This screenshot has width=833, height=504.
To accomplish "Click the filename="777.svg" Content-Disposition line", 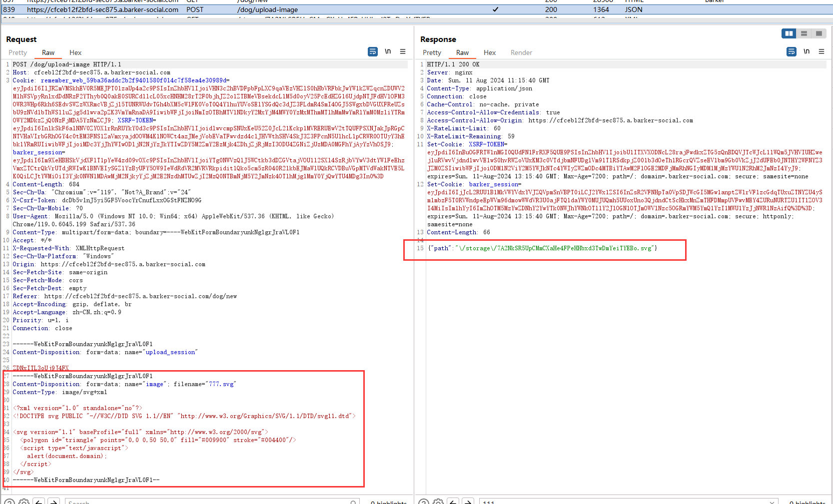I will (124, 384).
